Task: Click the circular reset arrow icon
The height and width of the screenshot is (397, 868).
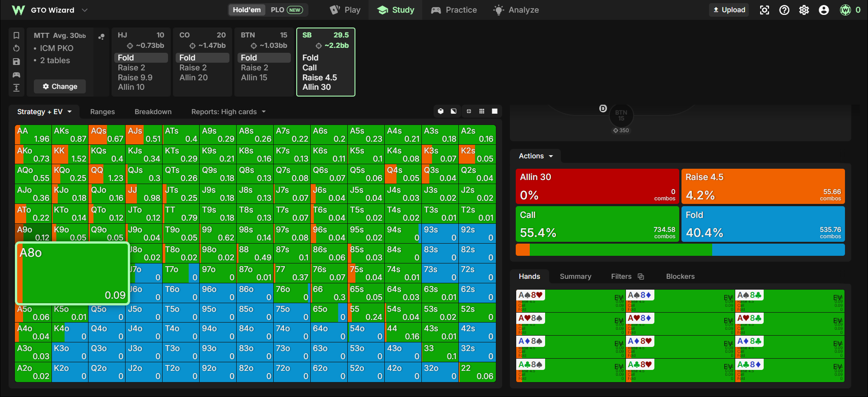Action: [16, 48]
